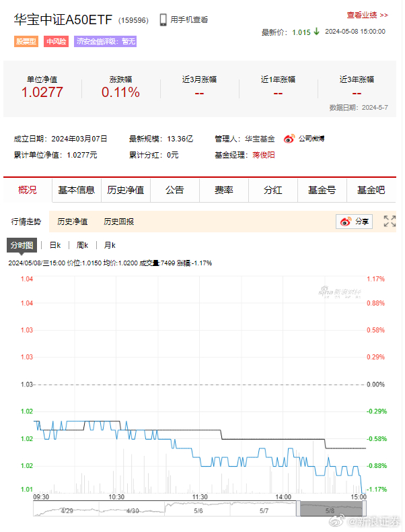The image size is (405, 532).
Task: Click 最新规模 13.36亿 text
Action: [x=161, y=139]
